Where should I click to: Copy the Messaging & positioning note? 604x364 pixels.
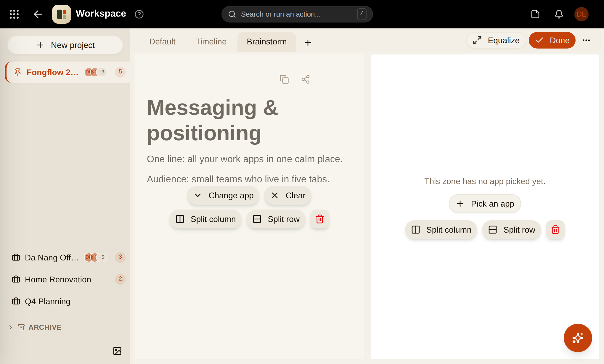[284, 79]
